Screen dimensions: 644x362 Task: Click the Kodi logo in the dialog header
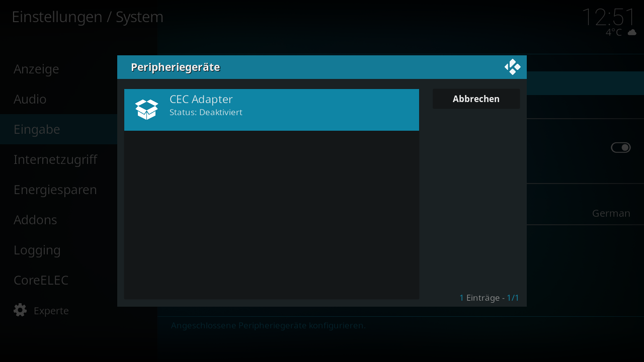click(x=513, y=67)
